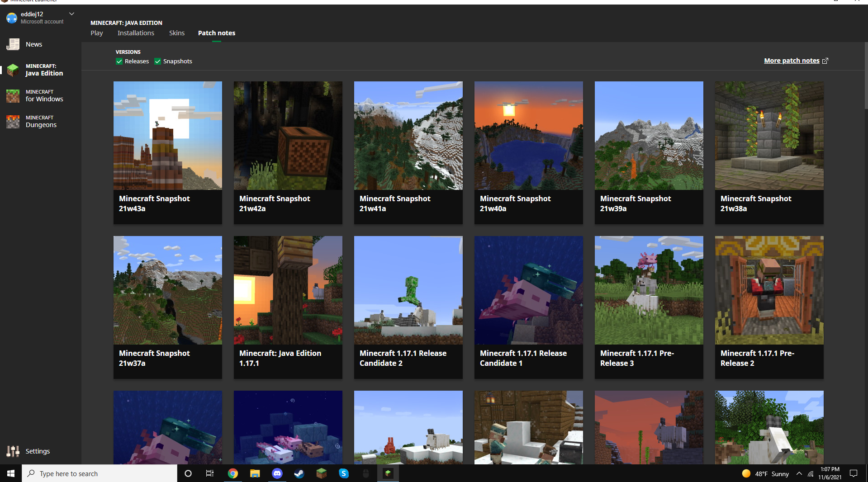Image resolution: width=868 pixels, height=482 pixels.
Task: Go to the Play tab
Action: (x=96, y=33)
